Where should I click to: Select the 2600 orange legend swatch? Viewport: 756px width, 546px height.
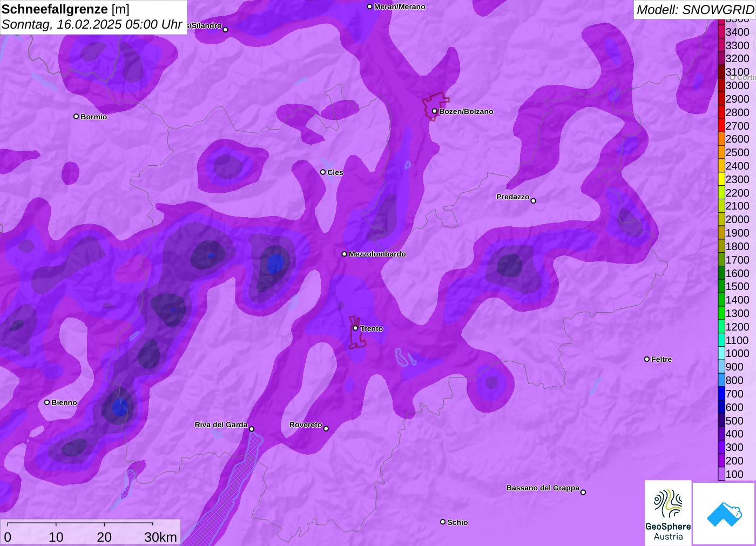tap(721, 139)
